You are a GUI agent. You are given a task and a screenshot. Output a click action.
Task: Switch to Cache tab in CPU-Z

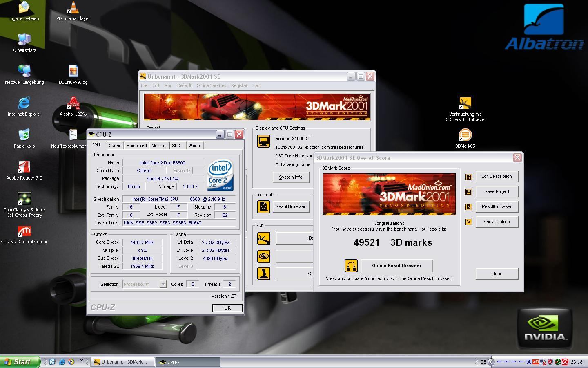point(115,146)
